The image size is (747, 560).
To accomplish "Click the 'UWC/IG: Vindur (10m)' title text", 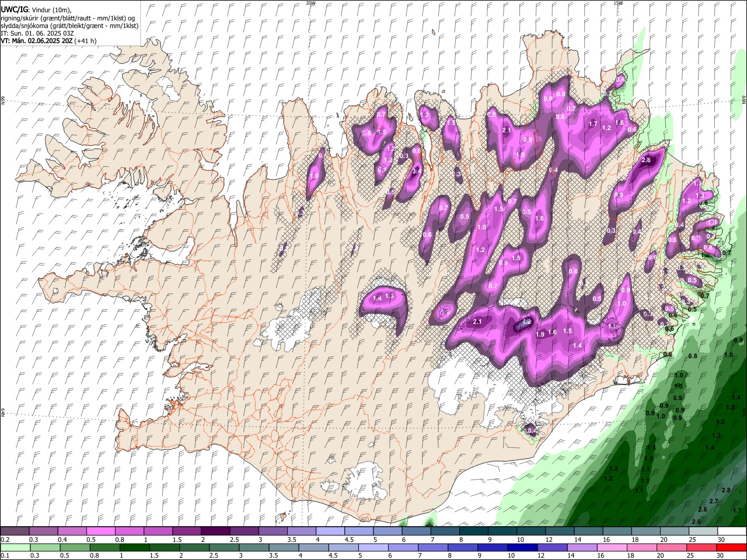I will click(36, 10).
